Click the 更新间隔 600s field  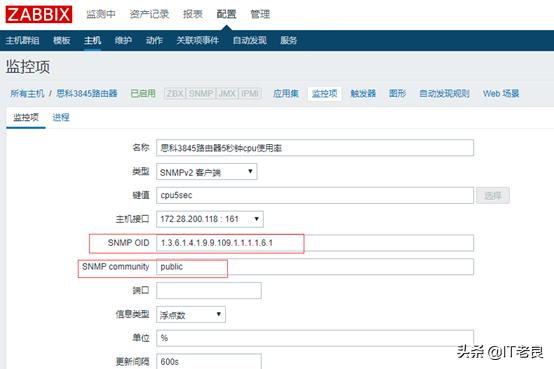pyautogui.click(x=209, y=361)
